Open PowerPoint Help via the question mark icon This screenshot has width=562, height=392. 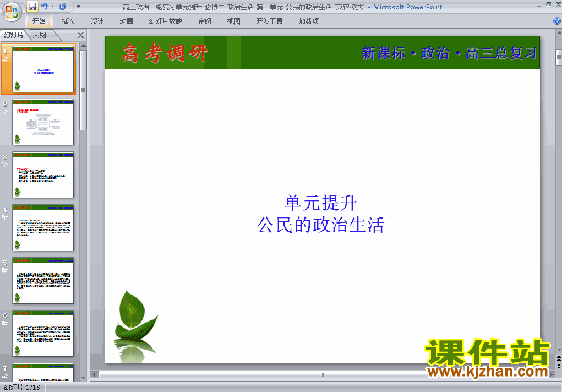coord(557,21)
